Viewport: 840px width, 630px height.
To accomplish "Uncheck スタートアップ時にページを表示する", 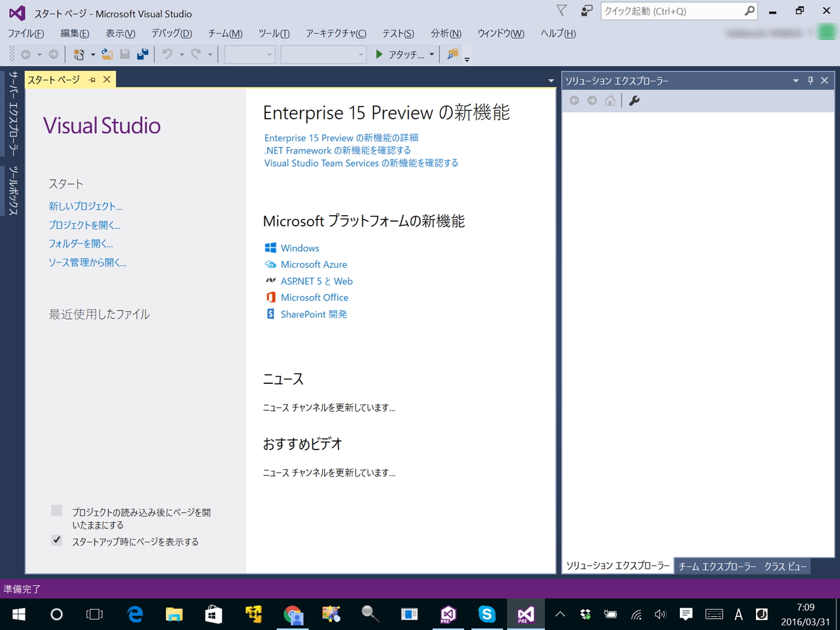I will pyautogui.click(x=56, y=539).
